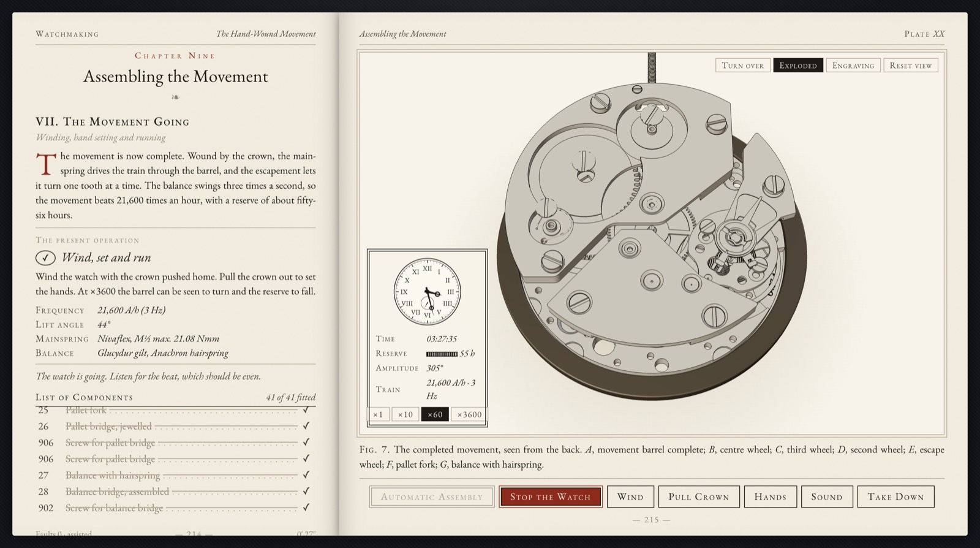
Task: Click the check mark on Balance with hairspring row
Action: [306, 474]
